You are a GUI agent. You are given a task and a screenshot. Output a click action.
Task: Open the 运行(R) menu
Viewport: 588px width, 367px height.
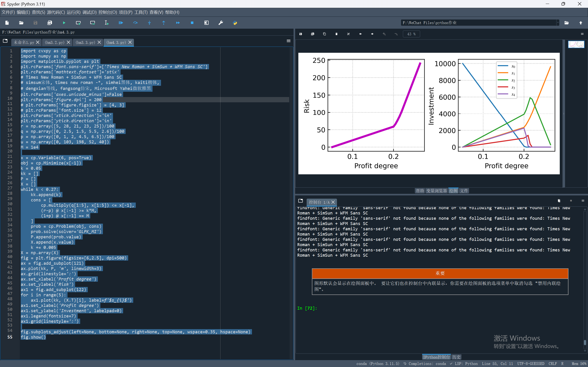73,12
